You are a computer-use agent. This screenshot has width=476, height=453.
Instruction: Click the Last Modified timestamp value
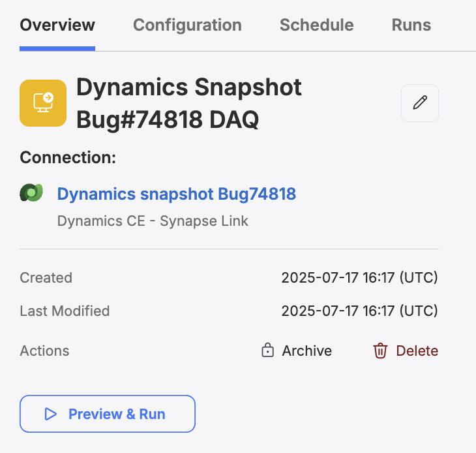(360, 311)
